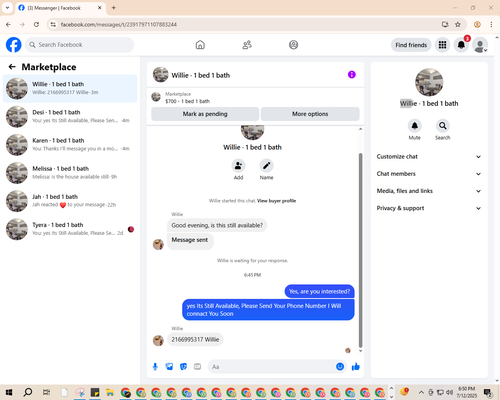This screenshot has width=500, height=400.
Task: Click the attach photo icon in composer
Action: tap(169, 367)
